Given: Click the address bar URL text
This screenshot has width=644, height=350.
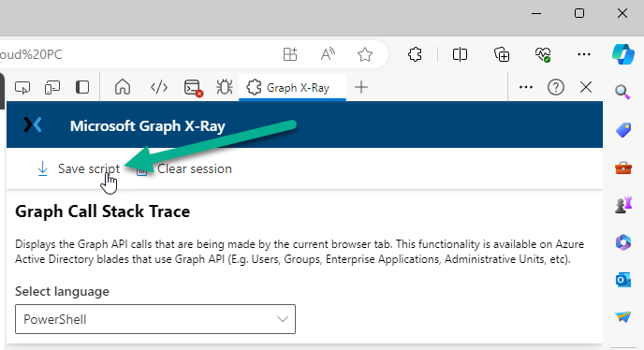Looking at the screenshot, I should (x=31, y=54).
